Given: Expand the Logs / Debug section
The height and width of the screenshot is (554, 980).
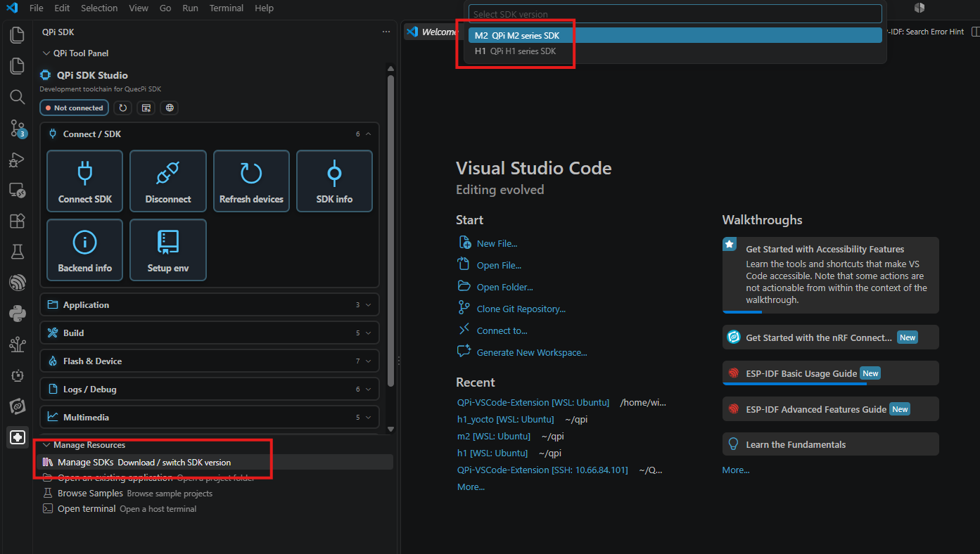Looking at the screenshot, I should [210, 389].
